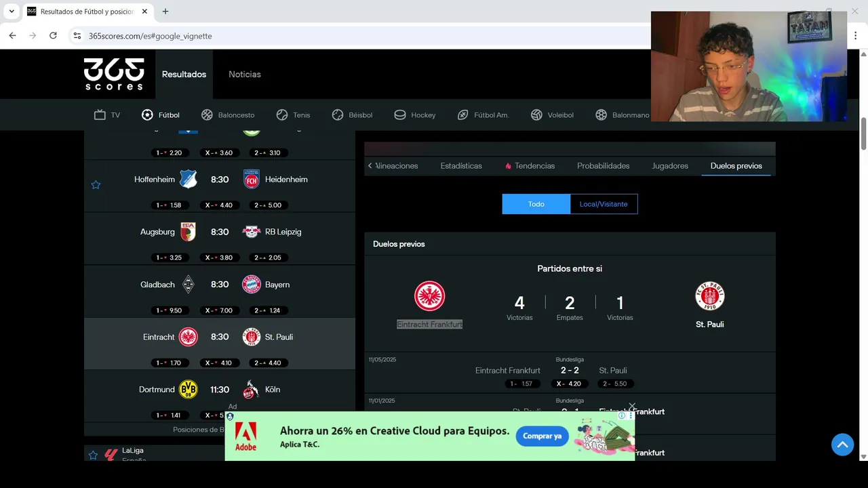The width and height of the screenshot is (868, 488).
Task: Choose the Béisbol sport icon
Action: (338, 115)
